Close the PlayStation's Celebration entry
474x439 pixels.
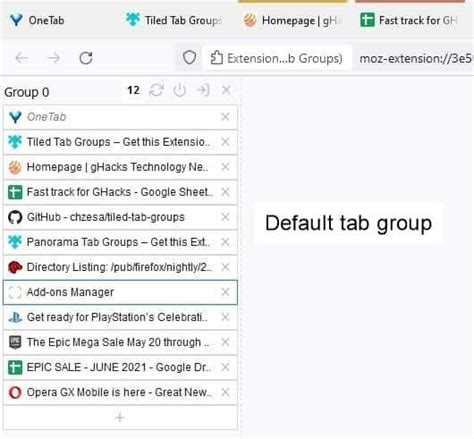225,317
